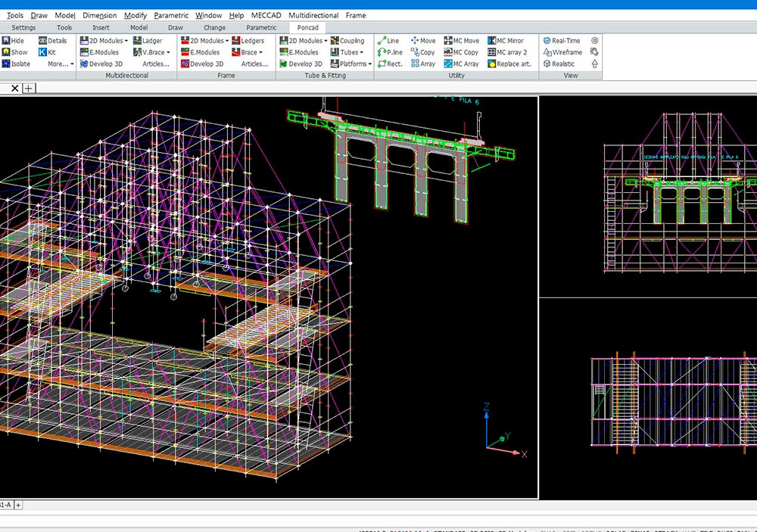Viewport: 757px width, 532px height.
Task: Open the Dimension menu
Action: (x=99, y=15)
